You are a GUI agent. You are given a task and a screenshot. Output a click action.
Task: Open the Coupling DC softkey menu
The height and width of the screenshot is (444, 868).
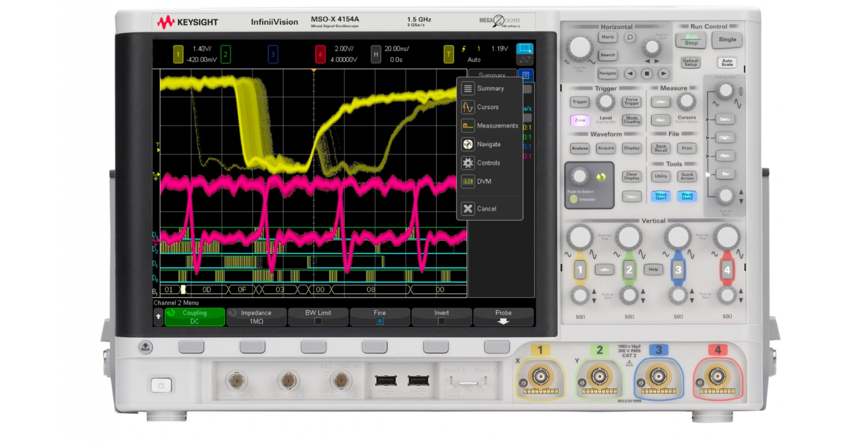[x=194, y=317]
